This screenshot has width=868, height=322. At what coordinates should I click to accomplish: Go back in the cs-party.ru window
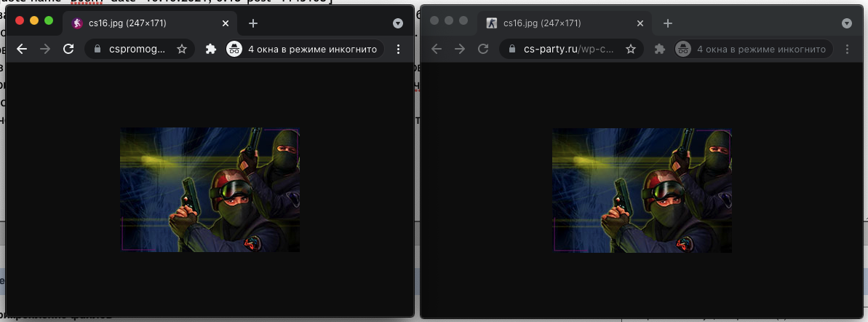point(437,50)
